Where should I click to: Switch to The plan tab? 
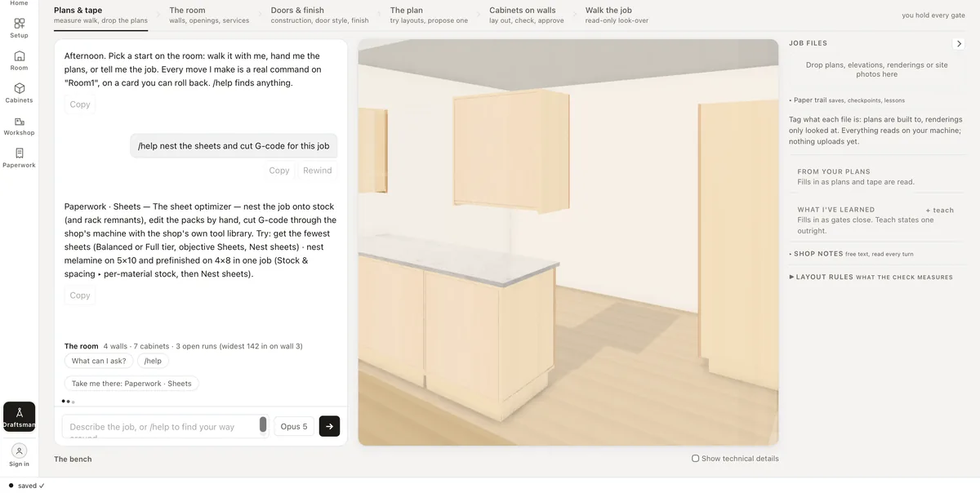[429, 15]
